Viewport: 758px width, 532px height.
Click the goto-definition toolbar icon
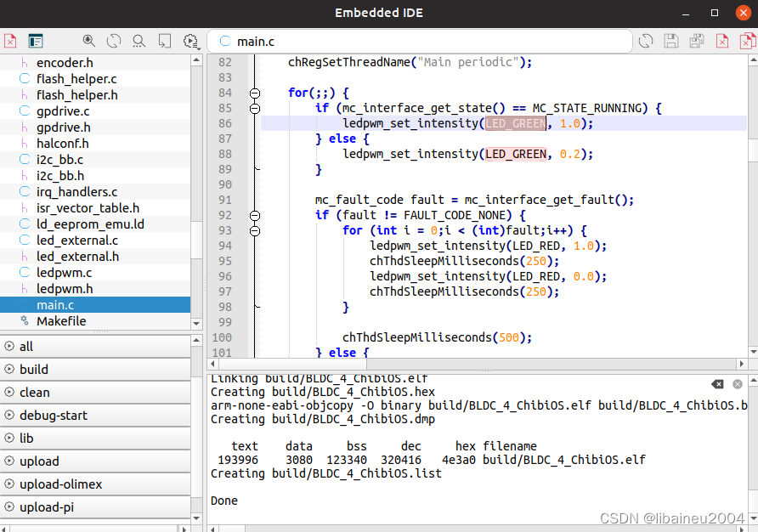163,41
